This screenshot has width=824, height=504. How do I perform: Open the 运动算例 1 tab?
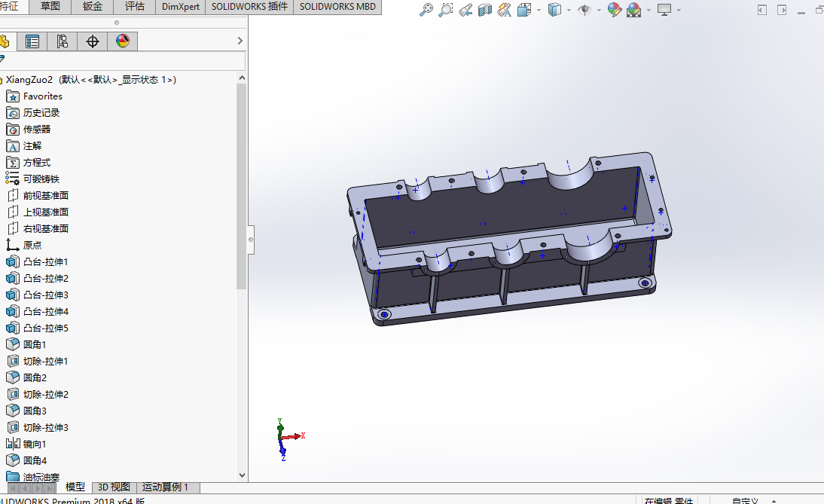pyautogui.click(x=166, y=487)
